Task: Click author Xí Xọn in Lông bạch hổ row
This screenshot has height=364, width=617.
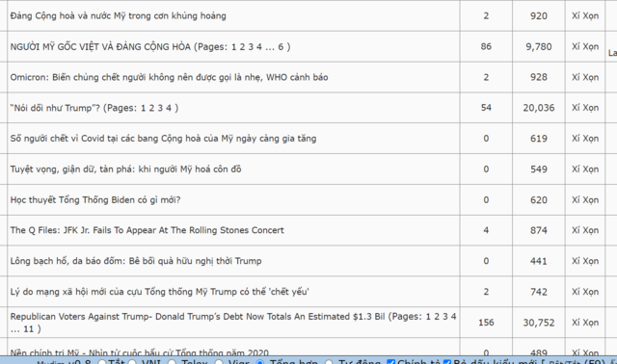Action: pyautogui.click(x=585, y=261)
